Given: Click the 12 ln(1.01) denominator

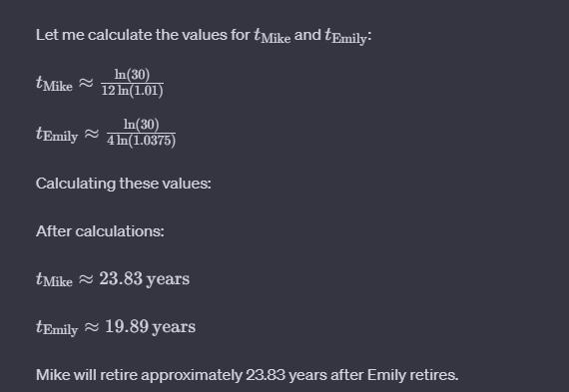Looking at the screenshot, I should click(132, 91).
